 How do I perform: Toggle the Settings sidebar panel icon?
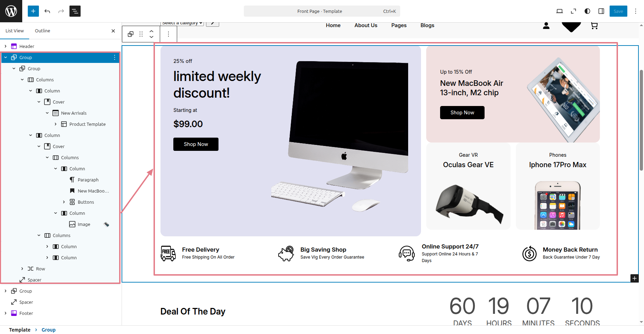point(601,11)
